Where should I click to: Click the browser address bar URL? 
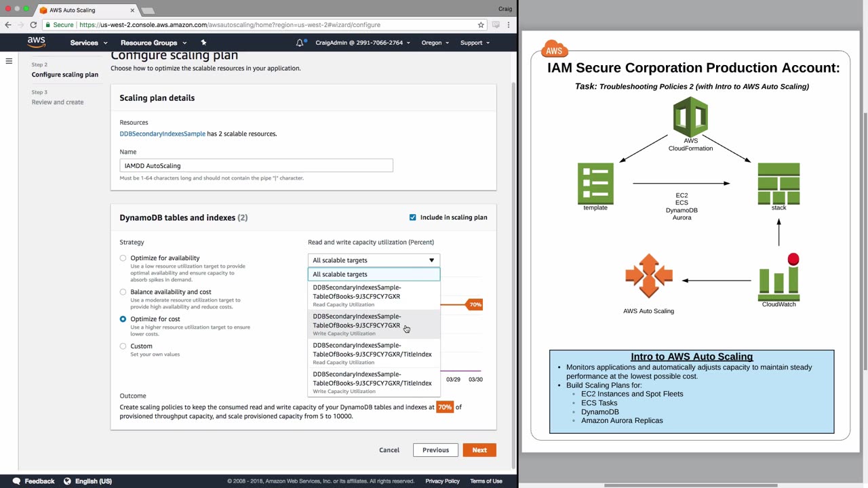(230, 25)
